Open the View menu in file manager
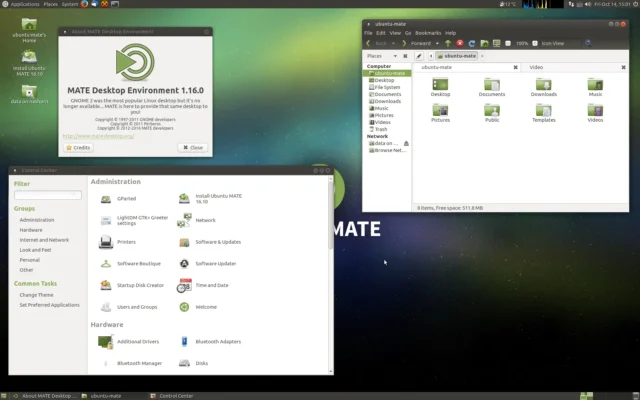This screenshot has width=640, height=400. pyautogui.click(x=395, y=33)
